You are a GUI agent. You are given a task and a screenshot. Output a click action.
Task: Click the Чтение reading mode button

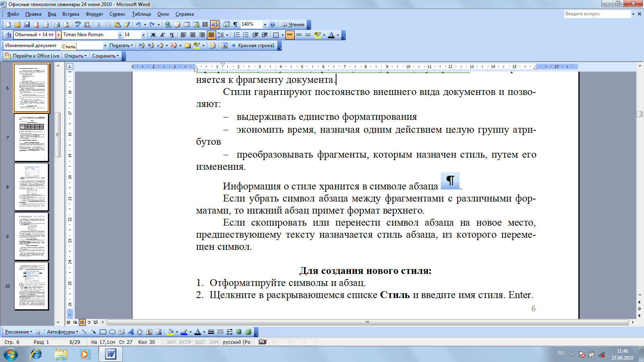pyautogui.click(x=293, y=25)
